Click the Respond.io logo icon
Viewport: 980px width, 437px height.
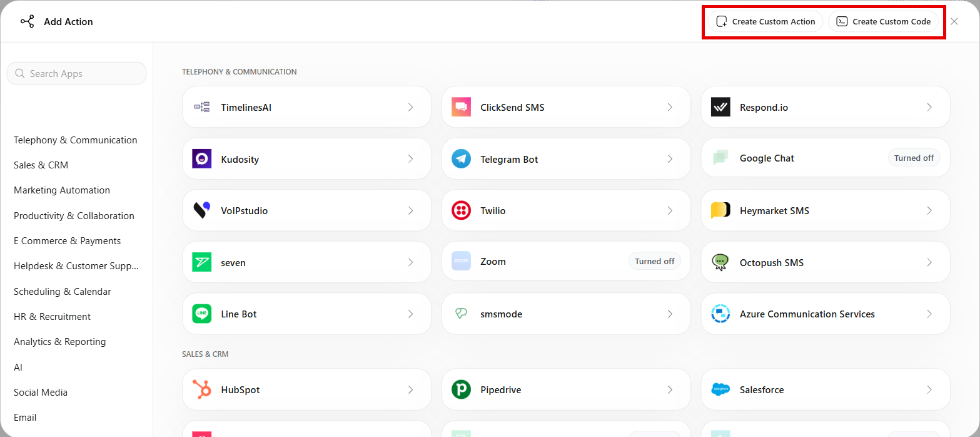pos(720,107)
